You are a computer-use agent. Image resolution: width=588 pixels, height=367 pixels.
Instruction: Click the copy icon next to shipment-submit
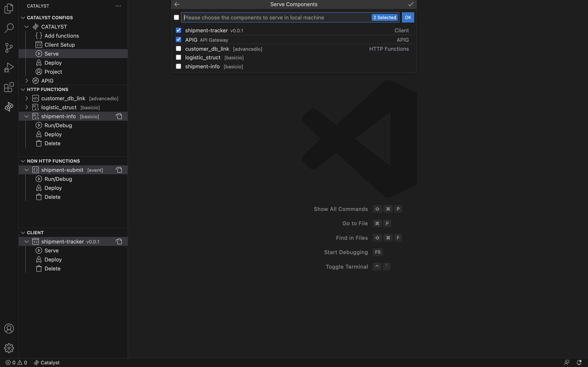(x=119, y=170)
